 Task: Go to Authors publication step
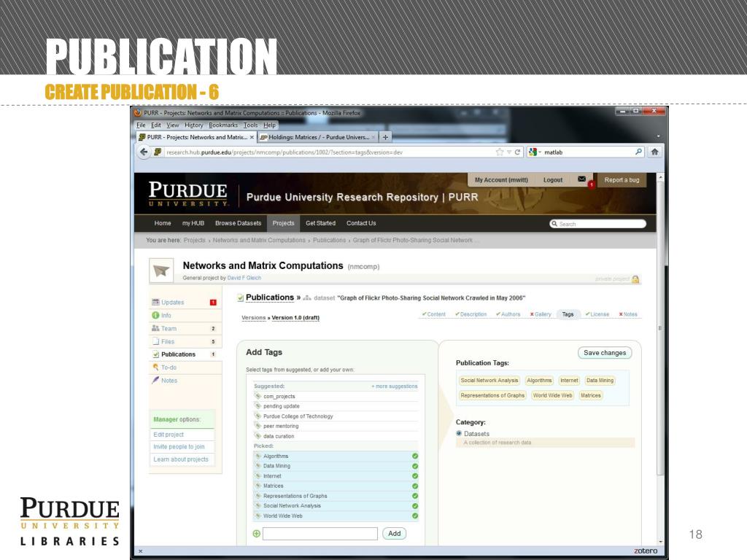click(508, 314)
